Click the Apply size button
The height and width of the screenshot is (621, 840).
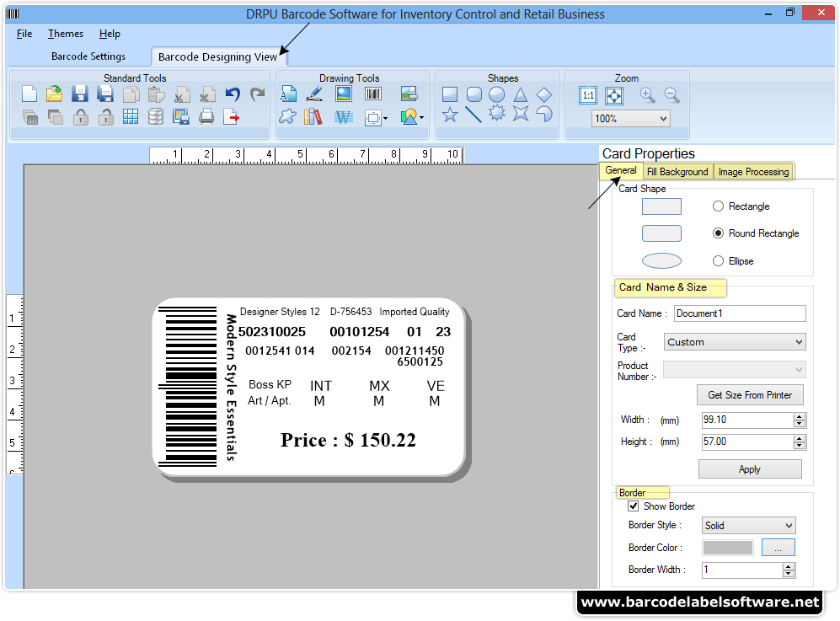(x=750, y=469)
